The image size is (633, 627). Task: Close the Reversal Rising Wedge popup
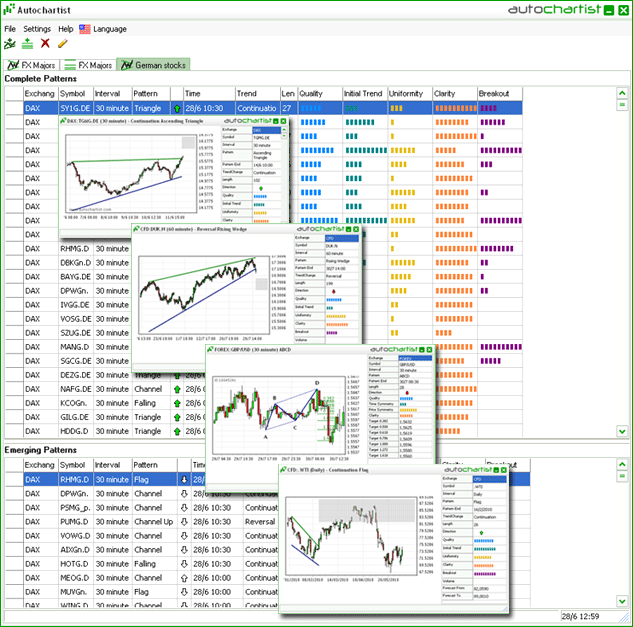tap(356, 229)
